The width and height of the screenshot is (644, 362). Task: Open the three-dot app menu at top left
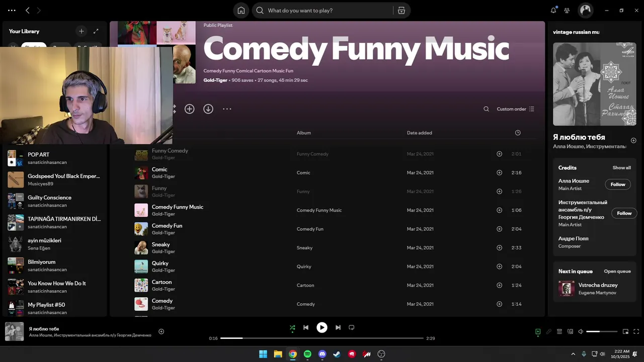12,10
